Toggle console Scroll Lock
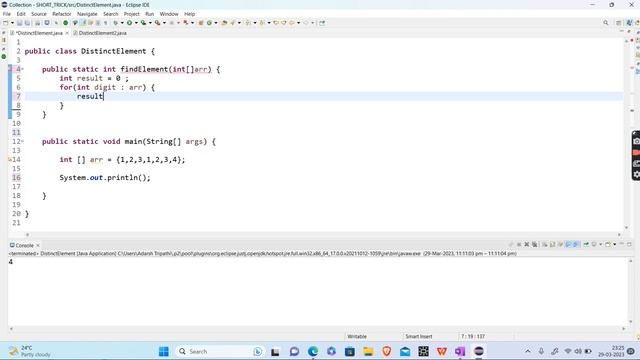Viewport: 640px width, 360px height. (553, 244)
